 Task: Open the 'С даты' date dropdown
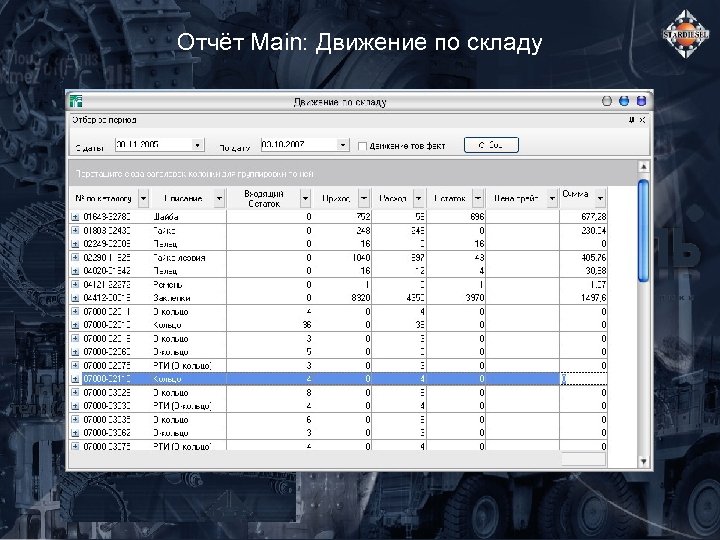tap(197, 145)
